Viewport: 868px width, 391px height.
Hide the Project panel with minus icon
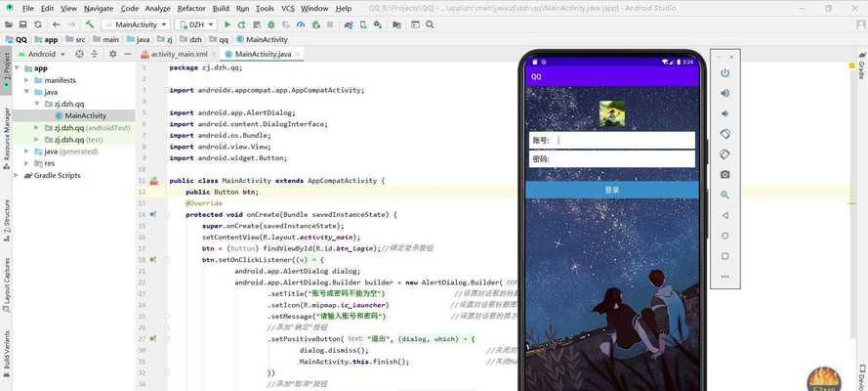coord(127,54)
